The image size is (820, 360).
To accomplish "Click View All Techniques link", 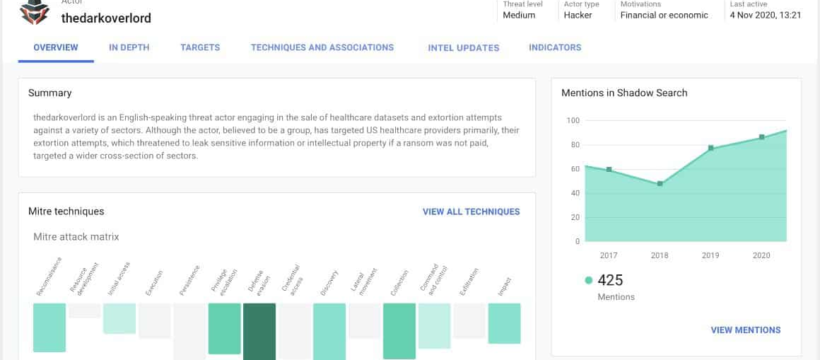I will [471, 212].
